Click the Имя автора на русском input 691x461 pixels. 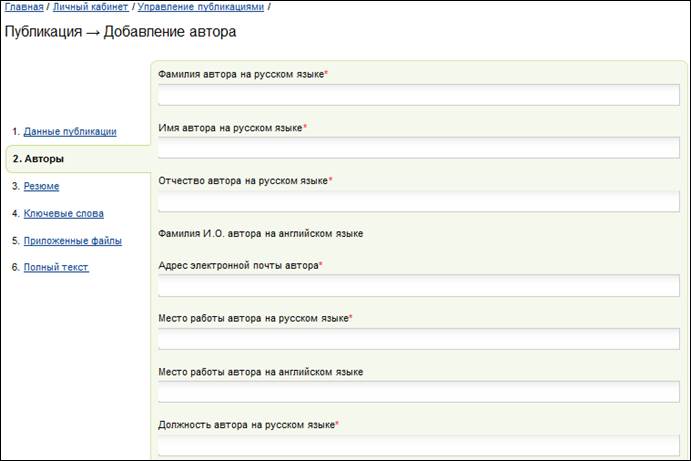point(419,148)
